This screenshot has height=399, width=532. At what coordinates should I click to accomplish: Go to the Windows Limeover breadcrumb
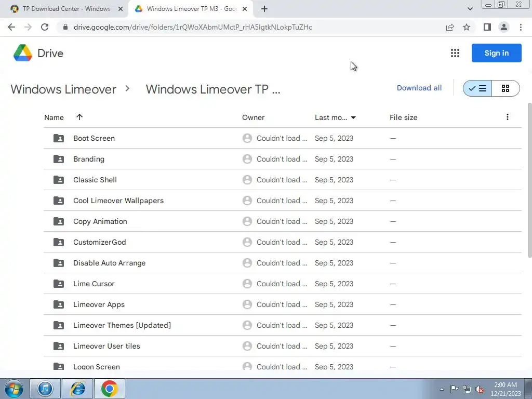click(x=63, y=89)
